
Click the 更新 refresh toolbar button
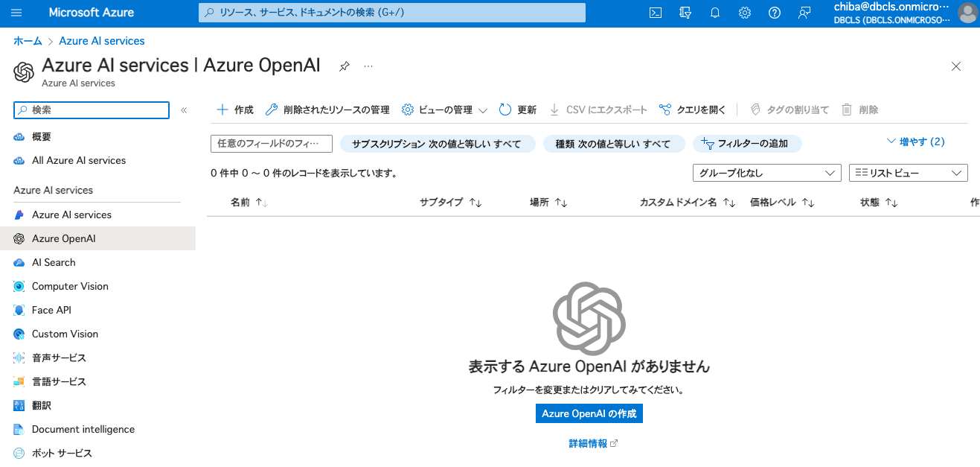[518, 109]
